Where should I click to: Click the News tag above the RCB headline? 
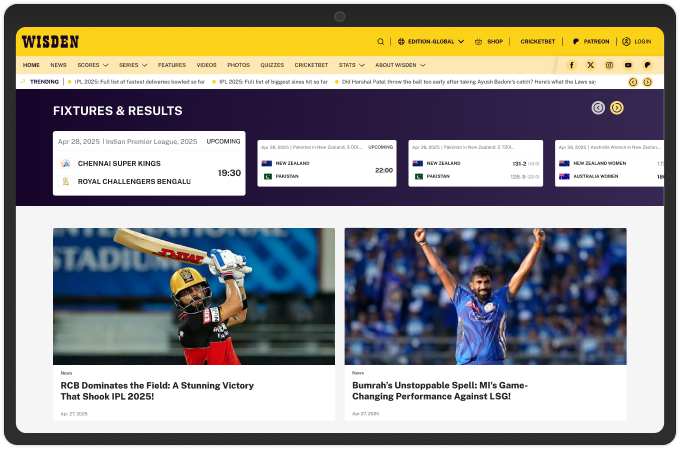[66, 373]
